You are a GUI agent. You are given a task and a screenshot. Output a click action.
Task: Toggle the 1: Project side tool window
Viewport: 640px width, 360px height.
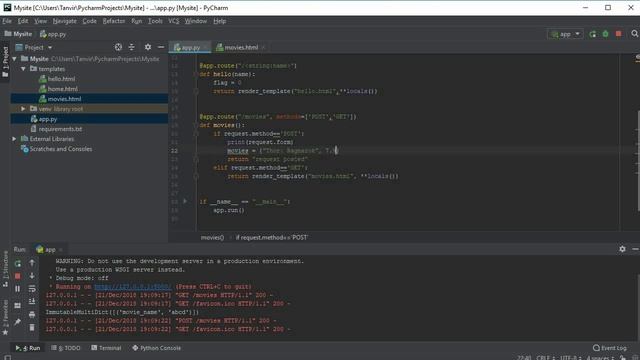[x=5, y=62]
